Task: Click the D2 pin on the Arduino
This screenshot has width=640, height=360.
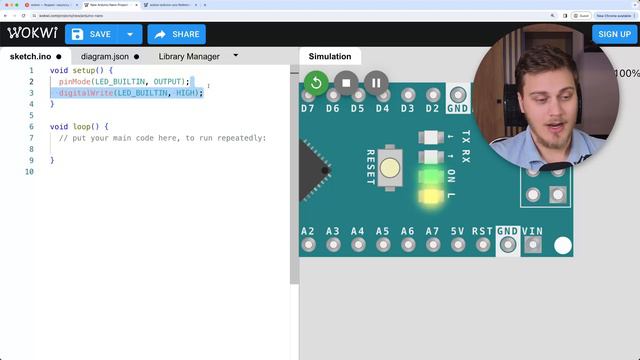Action: (433, 96)
